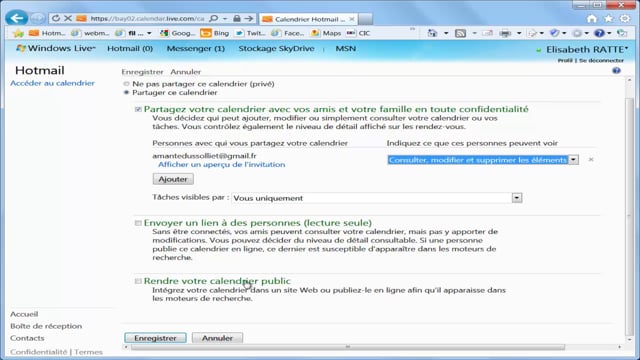Screen dimensions: 640x360
Task: Open the Maps favorite bookmark
Action: [x=326, y=33]
